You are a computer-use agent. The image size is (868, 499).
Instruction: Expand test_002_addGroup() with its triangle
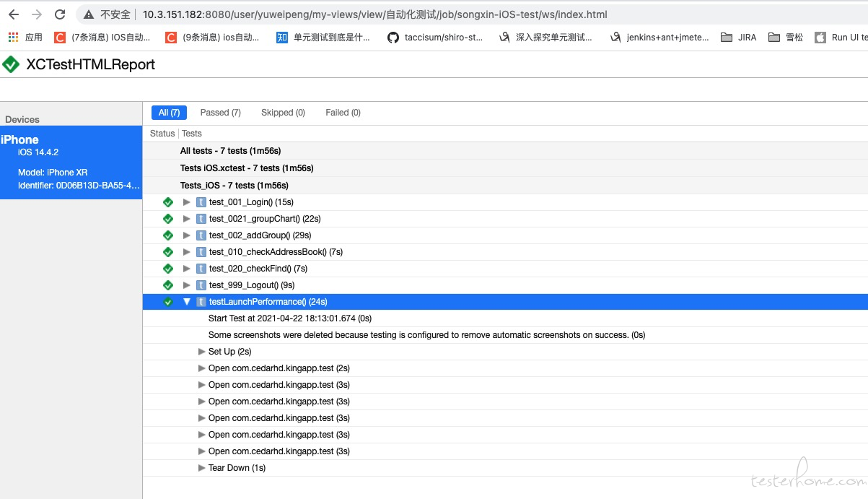click(x=187, y=235)
